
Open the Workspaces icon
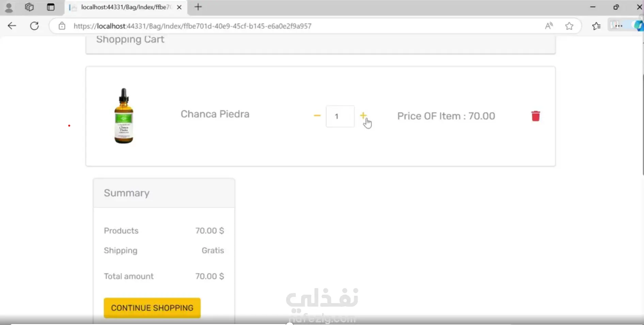(x=29, y=7)
